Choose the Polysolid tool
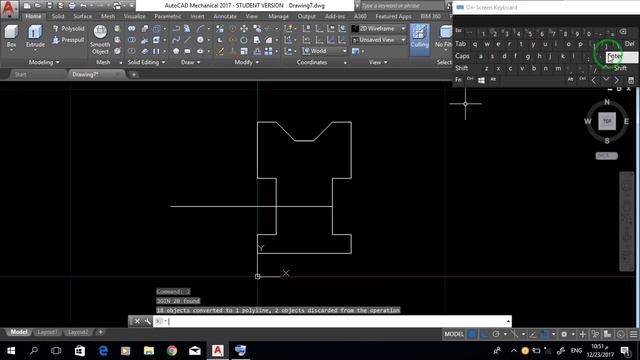The image size is (640, 360). pos(68,29)
